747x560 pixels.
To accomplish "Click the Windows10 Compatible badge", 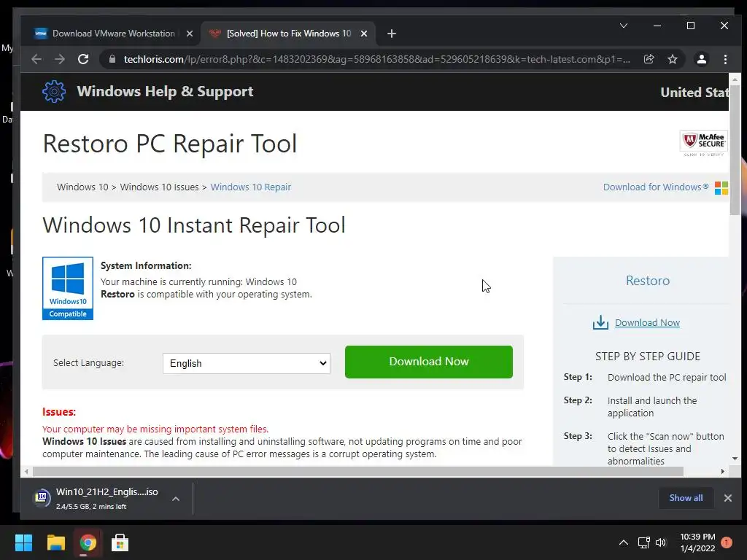I will pyautogui.click(x=68, y=289).
